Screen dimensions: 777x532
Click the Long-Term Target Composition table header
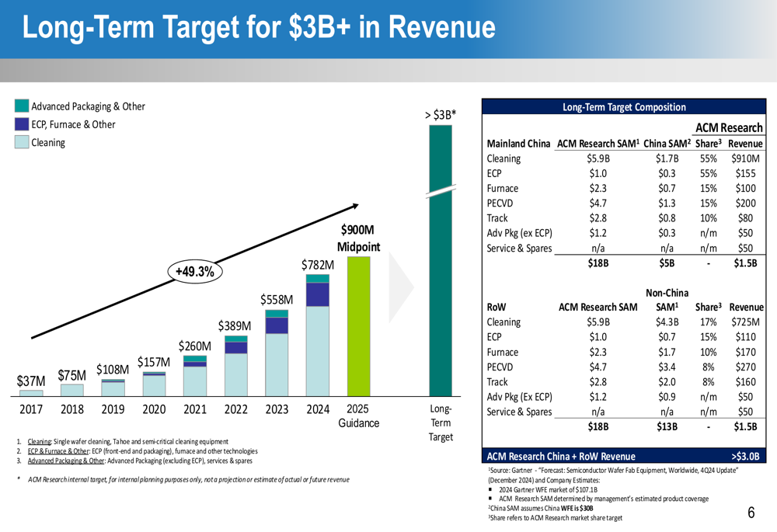point(624,107)
